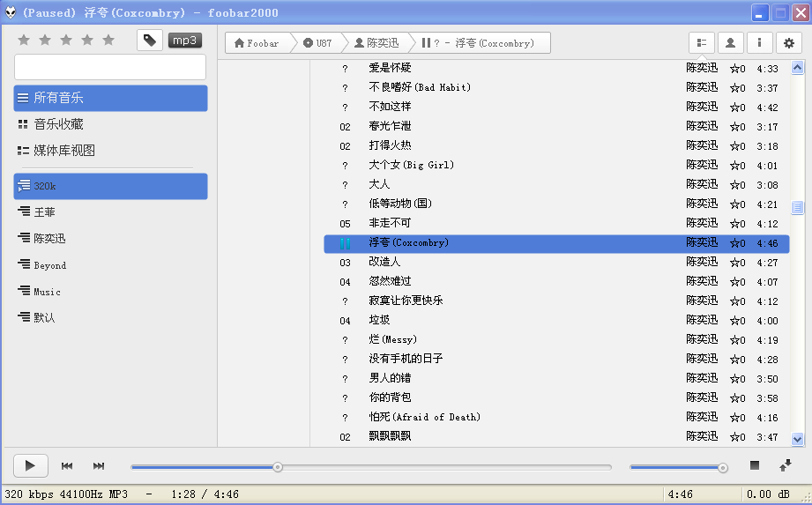Click the volume slider handle
The image size is (812, 505).
point(722,468)
